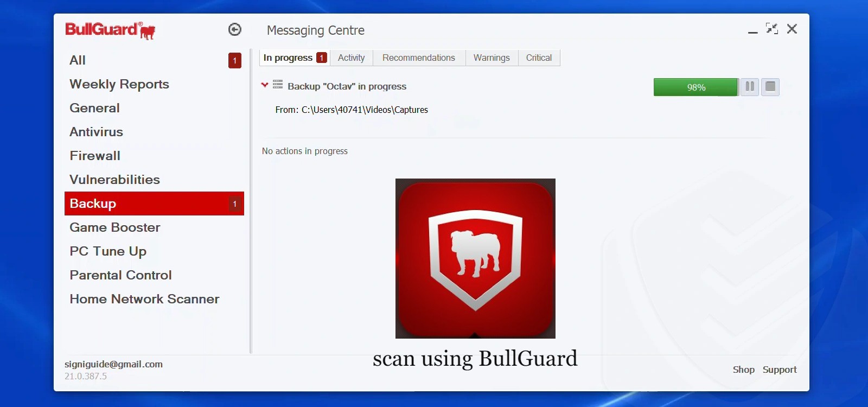Select All messages in sidebar
The height and width of the screenshot is (407, 868).
(154, 60)
